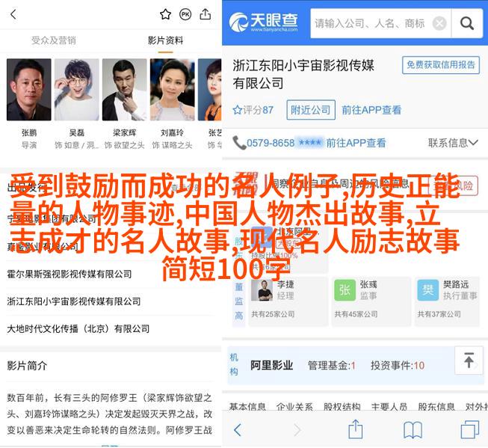
Task: Tap the 附近公司 button
Action: [311, 110]
